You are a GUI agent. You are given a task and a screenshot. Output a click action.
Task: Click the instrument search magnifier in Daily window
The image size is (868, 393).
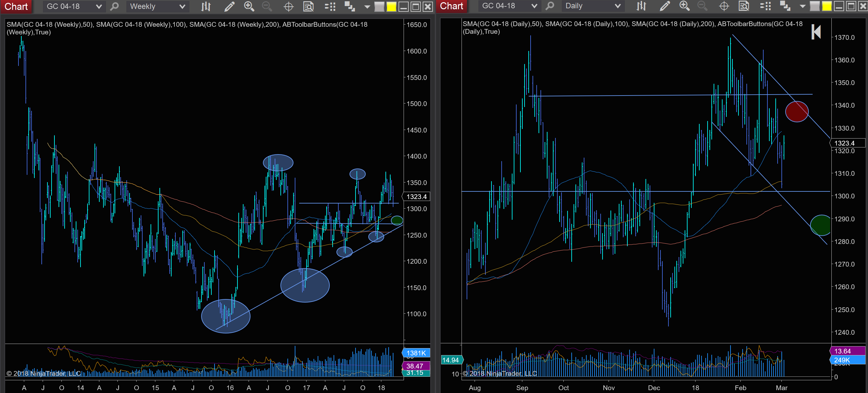(550, 6)
